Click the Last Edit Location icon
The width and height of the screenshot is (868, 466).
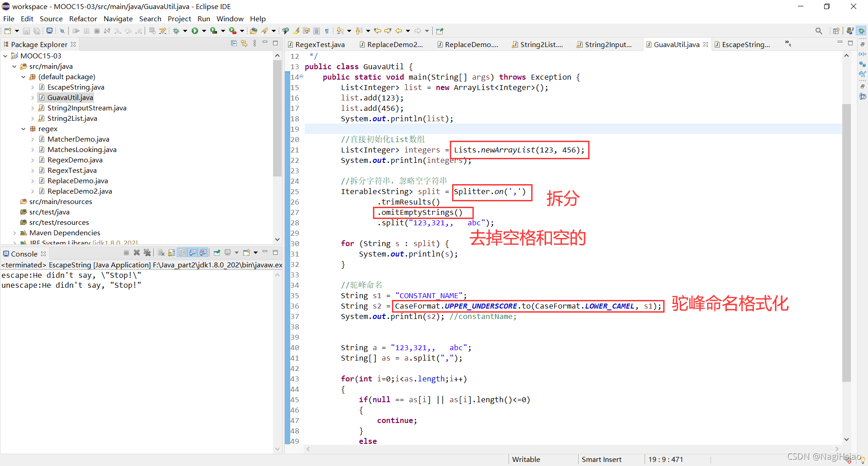(x=377, y=31)
